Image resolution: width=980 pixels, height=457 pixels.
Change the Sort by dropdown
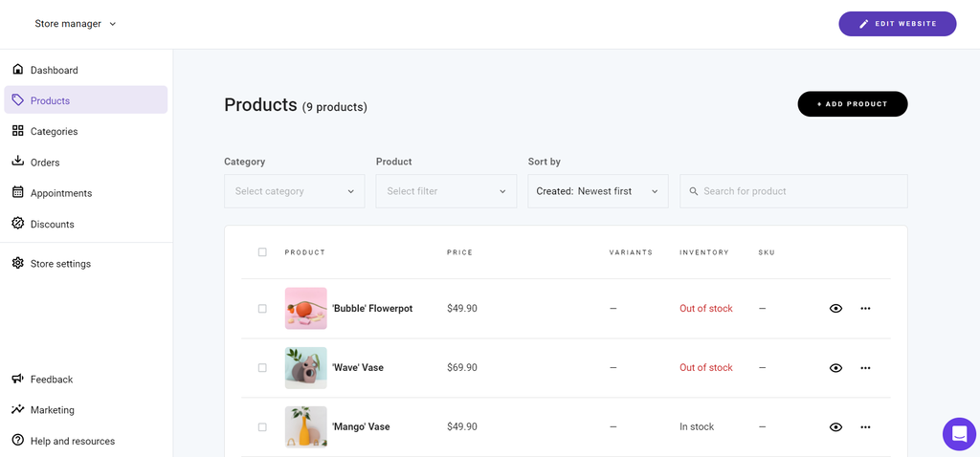(x=597, y=191)
